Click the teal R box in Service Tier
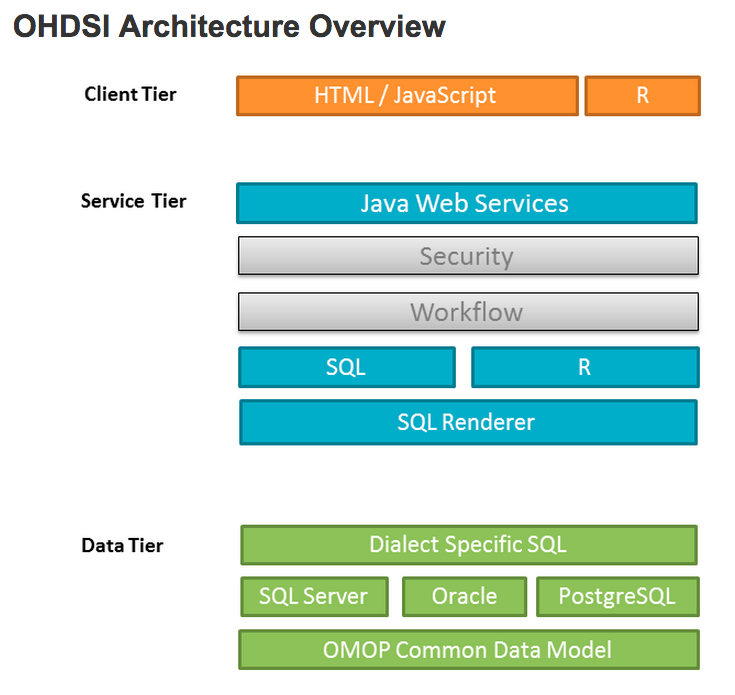The height and width of the screenshot is (695, 735). coord(584,367)
